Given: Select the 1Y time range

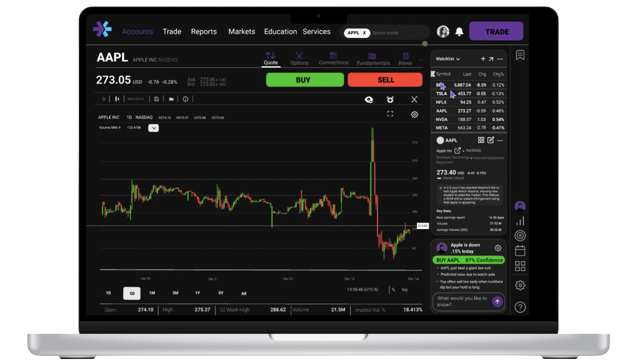Looking at the screenshot, I should [197, 293].
